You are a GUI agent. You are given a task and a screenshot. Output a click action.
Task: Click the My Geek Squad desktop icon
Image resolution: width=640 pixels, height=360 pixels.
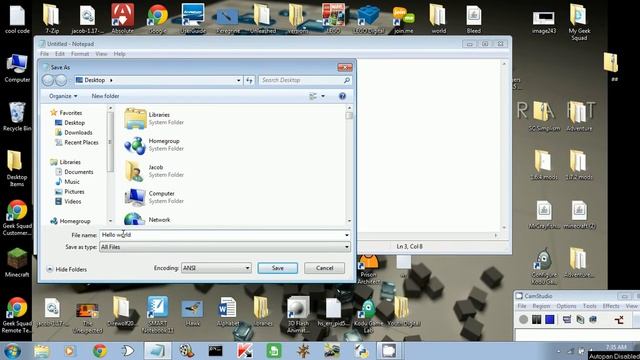click(578, 22)
